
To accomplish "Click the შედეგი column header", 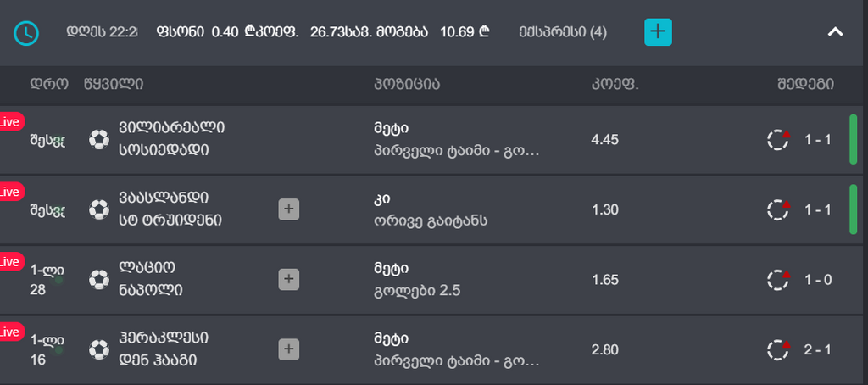I will pyautogui.click(x=805, y=84).
